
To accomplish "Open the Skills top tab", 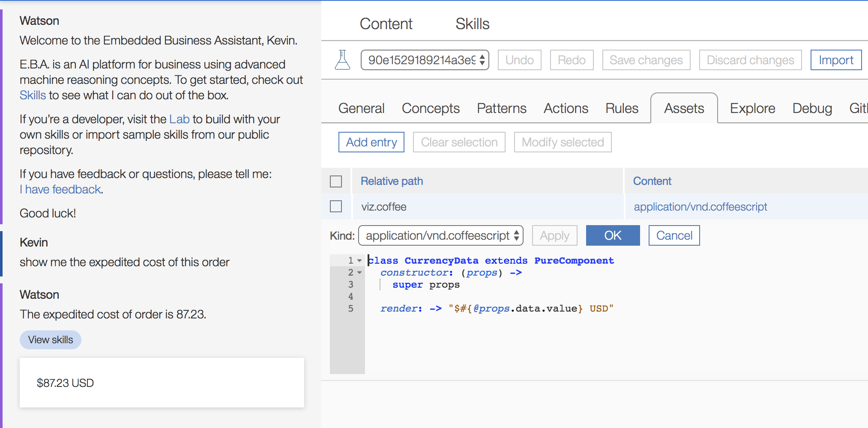I will 472,24.
